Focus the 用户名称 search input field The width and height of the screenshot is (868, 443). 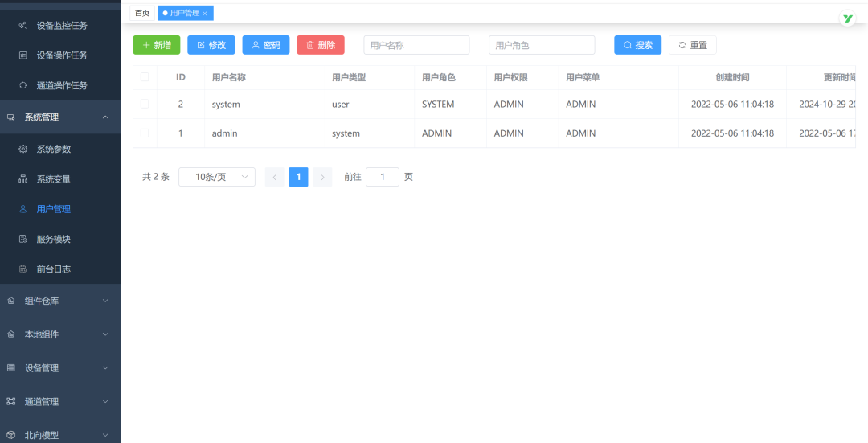(x=416, y=45)
